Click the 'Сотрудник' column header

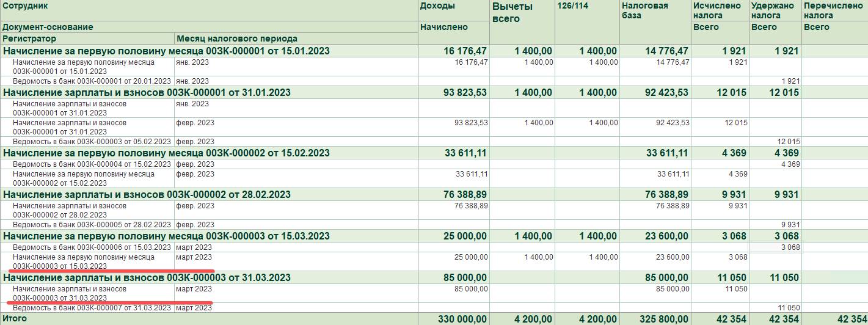(x=26, y=5)
